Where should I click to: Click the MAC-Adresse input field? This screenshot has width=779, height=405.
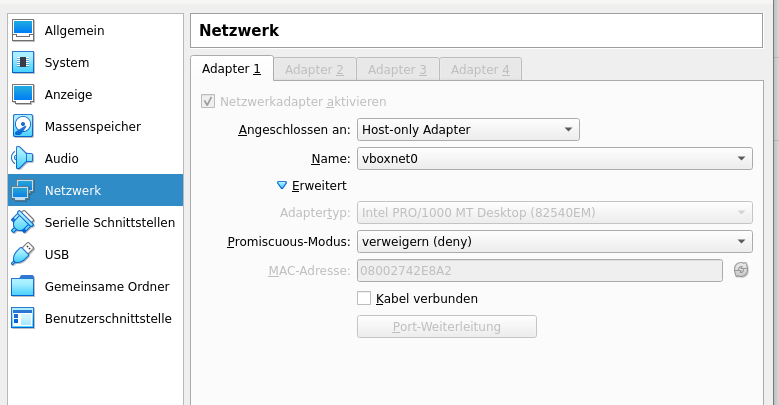(x=540, y=270)
